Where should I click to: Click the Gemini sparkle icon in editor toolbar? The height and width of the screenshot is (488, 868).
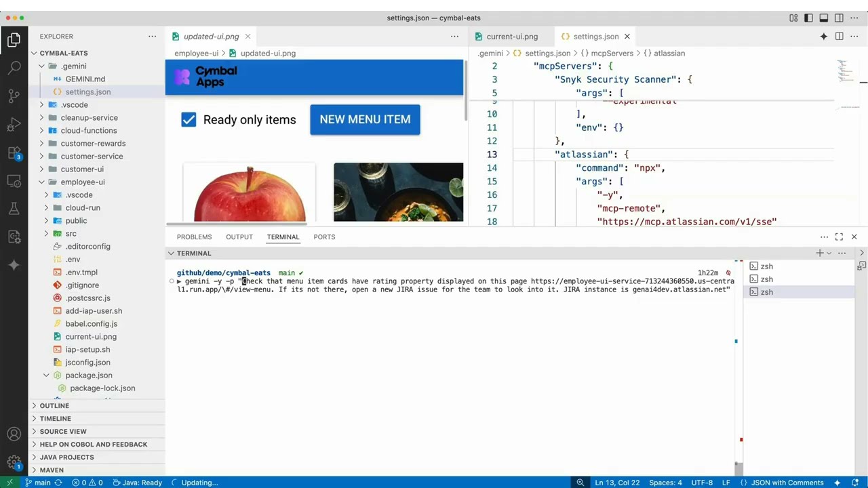824,37
